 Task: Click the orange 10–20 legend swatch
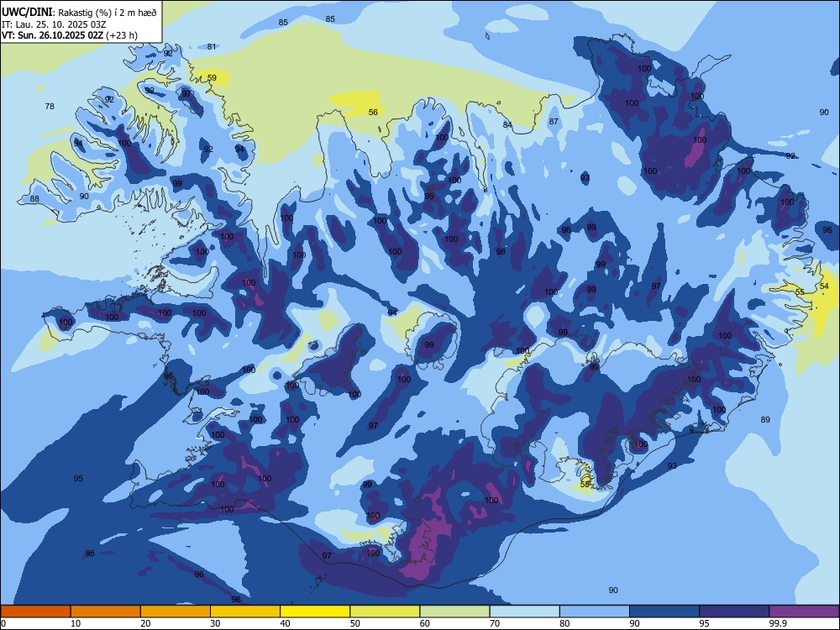pyautogui.click(x=106, y=612)
